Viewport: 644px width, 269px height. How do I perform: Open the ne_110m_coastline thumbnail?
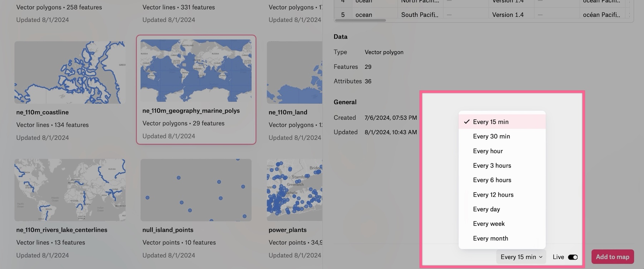(70, 72)
